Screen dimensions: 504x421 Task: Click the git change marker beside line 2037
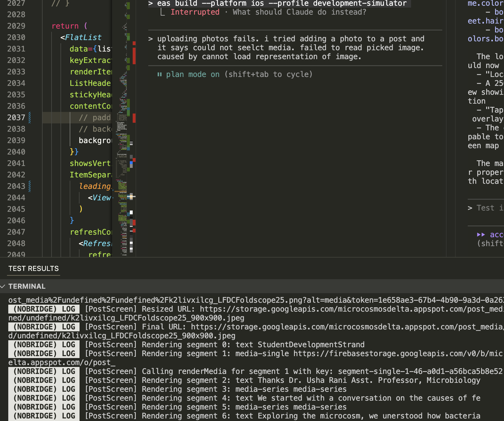[30, 118]
